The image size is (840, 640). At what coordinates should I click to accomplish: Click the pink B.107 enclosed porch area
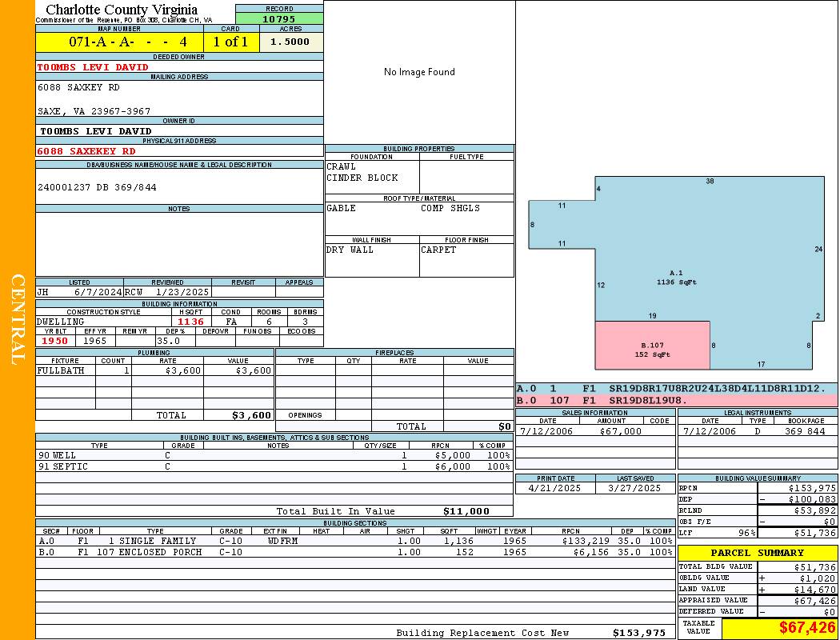(x=652, y=346)
